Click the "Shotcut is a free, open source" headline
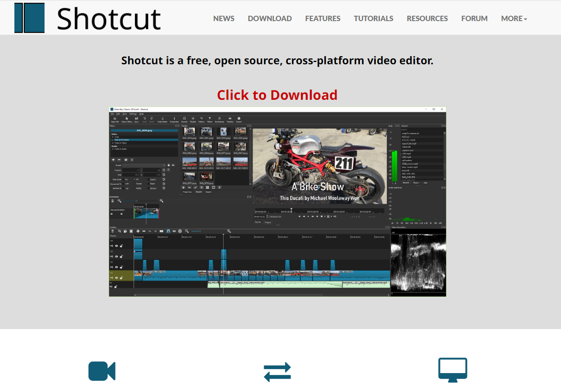This screenshot has width=561, height=392. [277, 60]
